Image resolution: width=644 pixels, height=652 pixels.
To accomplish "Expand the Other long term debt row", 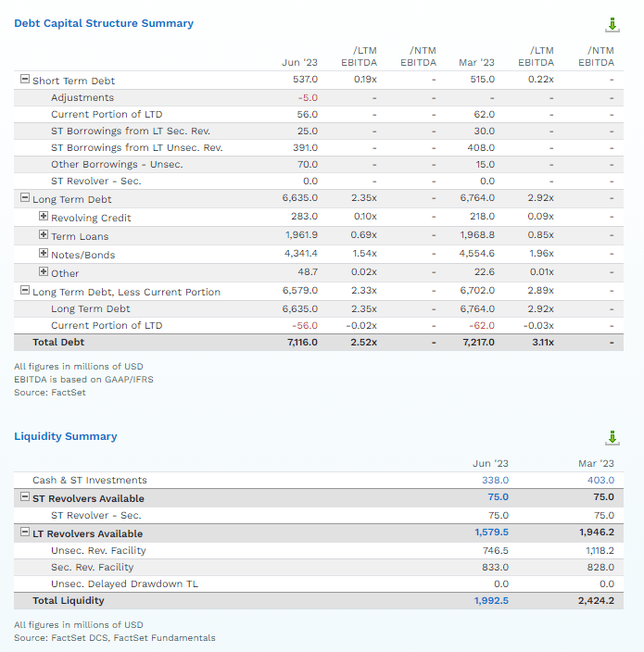I will (44, 271).
